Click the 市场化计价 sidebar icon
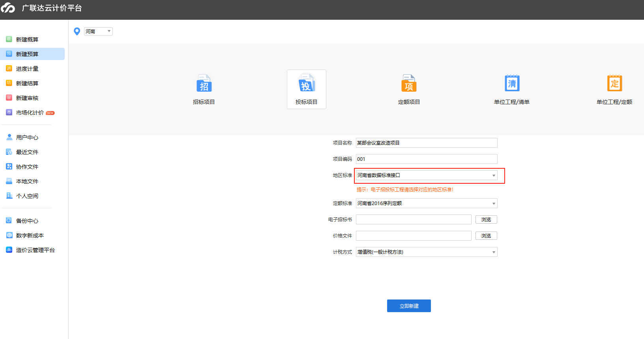Viewport: 644px width, 339px height. (x=9, y=112)
